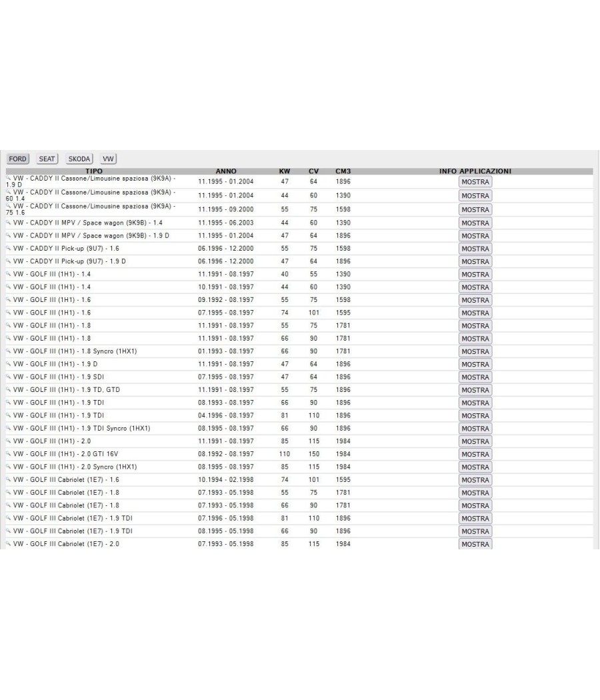
Task: Click the KW column header
Action: [285, 171]
